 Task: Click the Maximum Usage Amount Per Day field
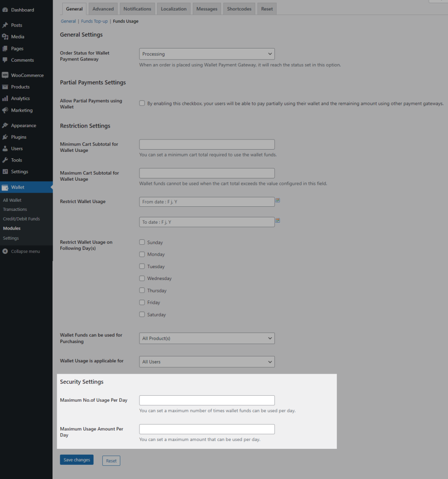point(207,429)
